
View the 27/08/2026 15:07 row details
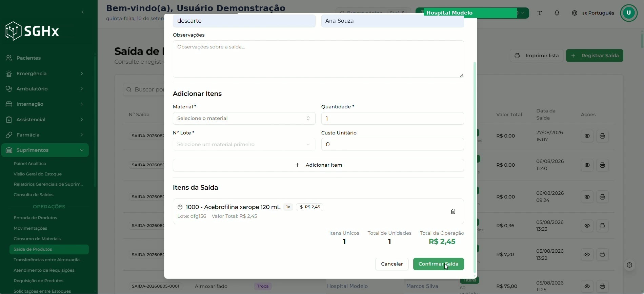[587, 136]
